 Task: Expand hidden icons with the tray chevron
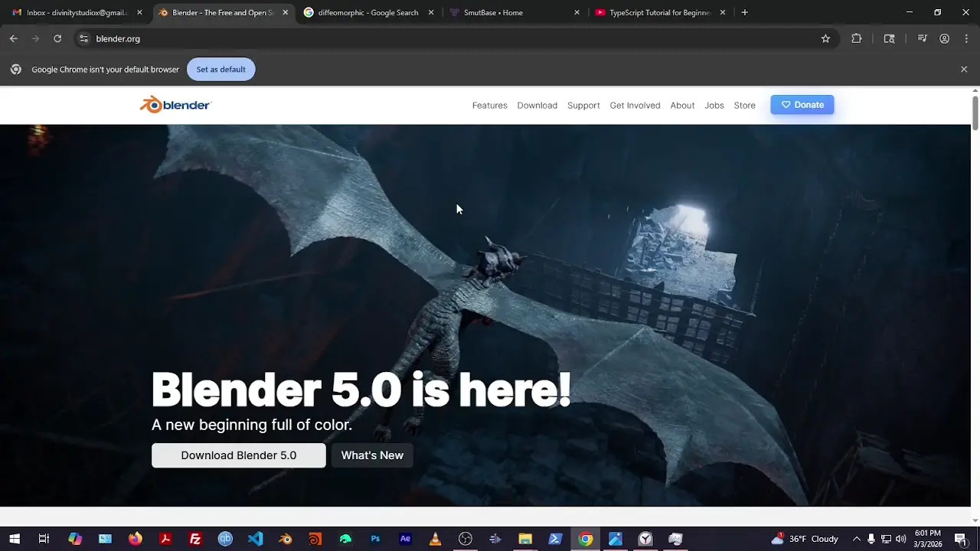(x=857, y=539)
